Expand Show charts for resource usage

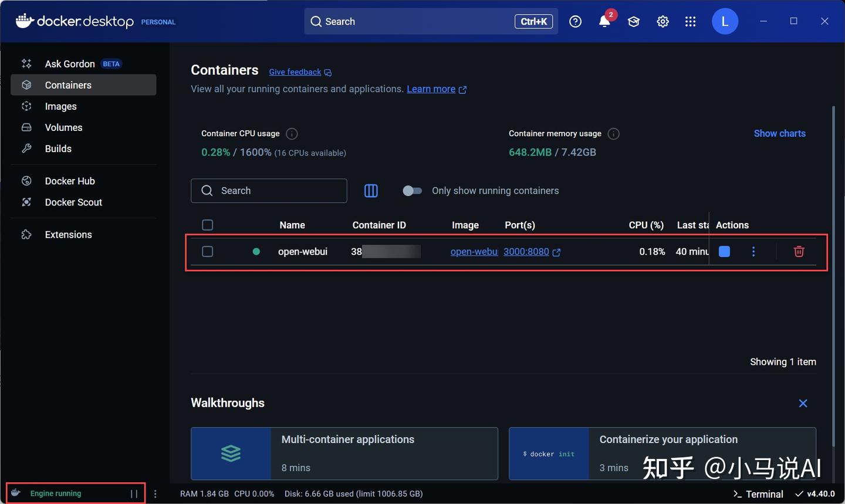[779, 133]
